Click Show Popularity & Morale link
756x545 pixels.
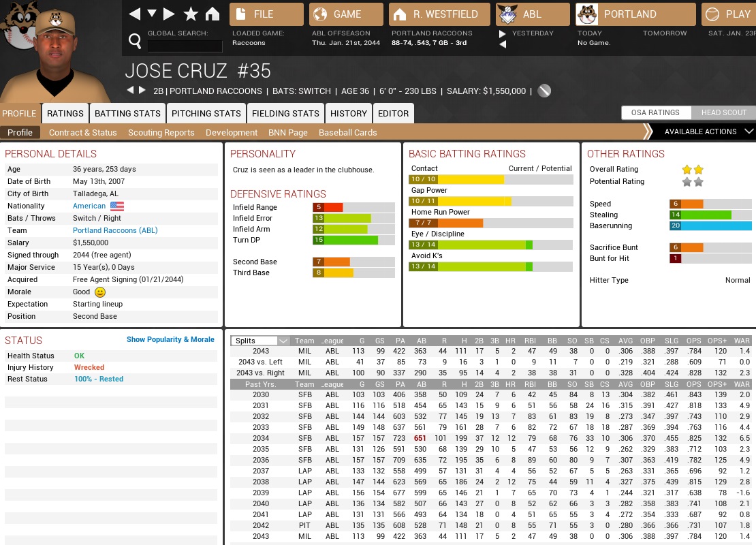170,339
